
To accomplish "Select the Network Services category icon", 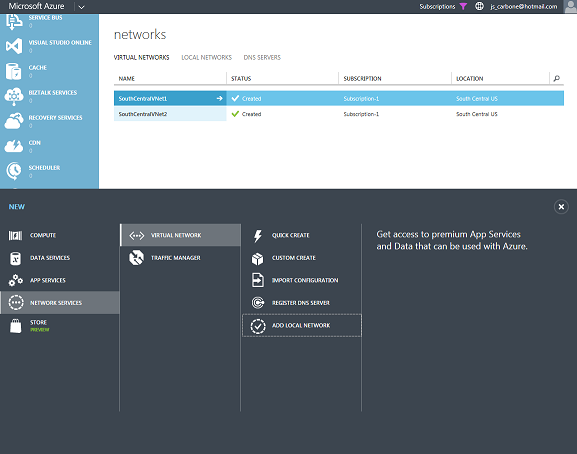I will click(16, 303).
